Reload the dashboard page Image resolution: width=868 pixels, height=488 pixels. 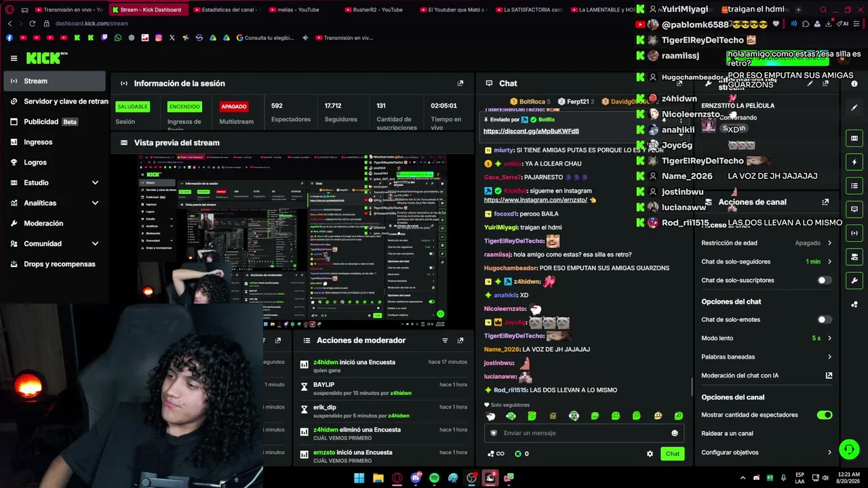click(32, 23)
